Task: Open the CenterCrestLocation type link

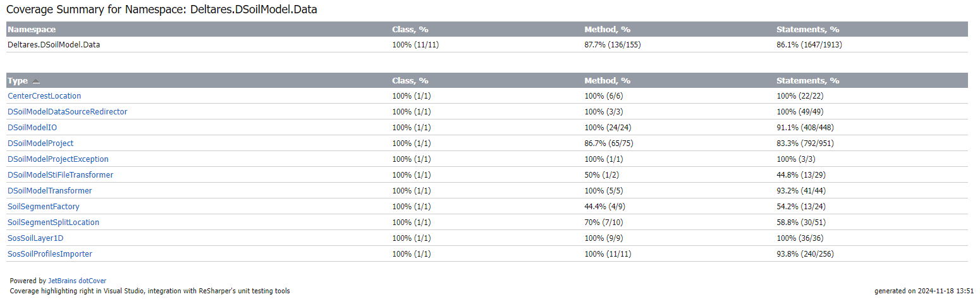Action: [x=44, y=96]
